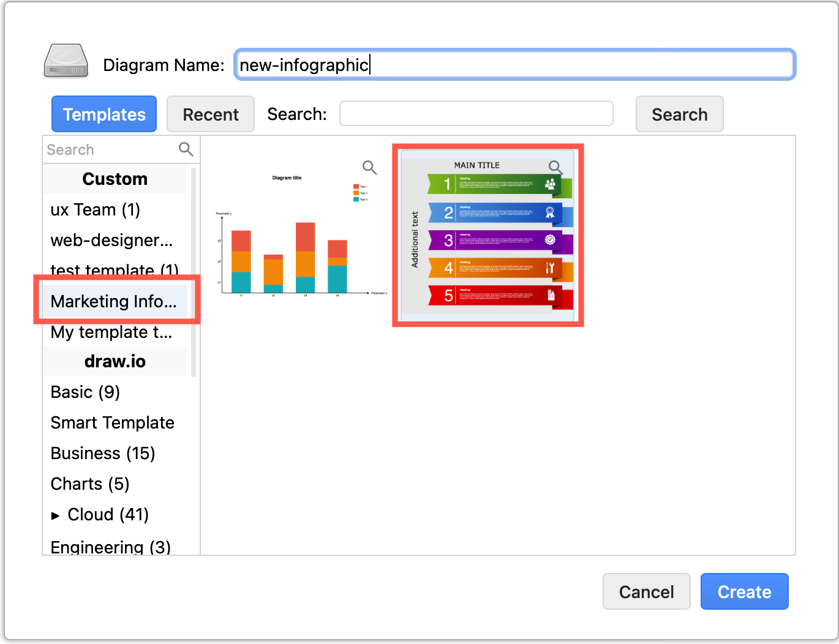Expand the Cloud (41) category
Viewport: 839px width, 644px height.
coord(56,515)
